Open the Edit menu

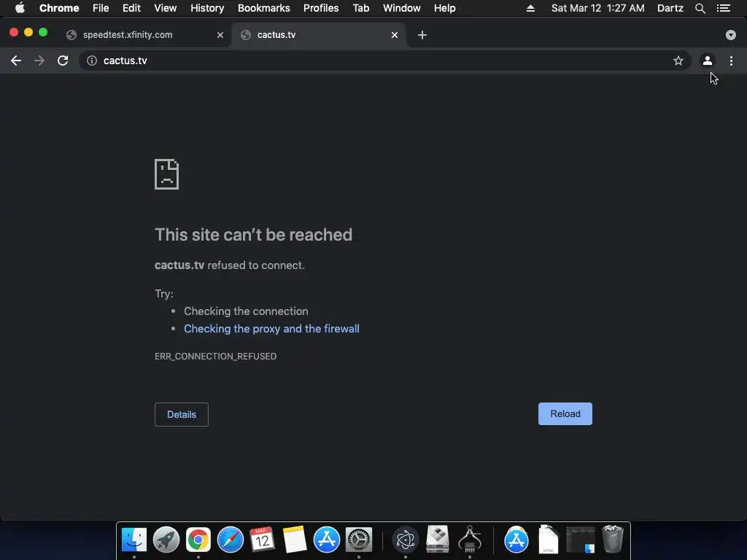pyautogui.click(x=131, y=8)
